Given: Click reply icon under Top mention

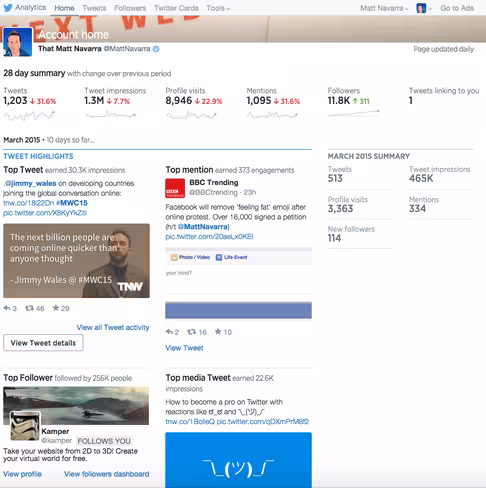Looking at the screenshot, I should (x=169, y=332).
